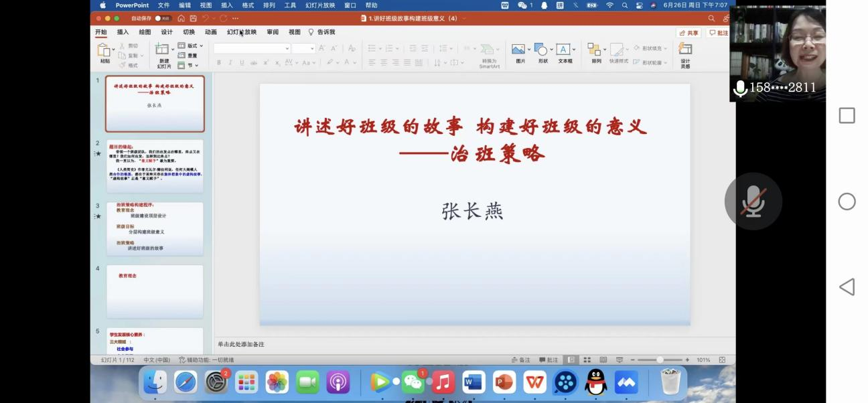The image size is (868, 403).
Task: Switch to slide sorter view icon
Action: pos(587,360)
